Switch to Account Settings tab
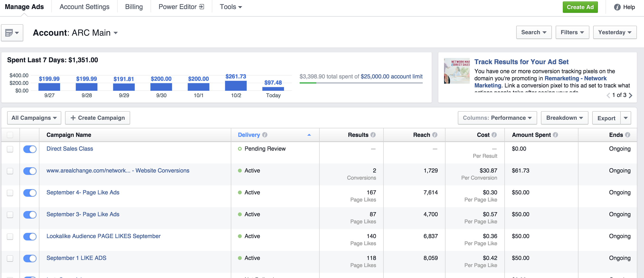The height and width of the screenshot is (278, 644). point(84,7)
